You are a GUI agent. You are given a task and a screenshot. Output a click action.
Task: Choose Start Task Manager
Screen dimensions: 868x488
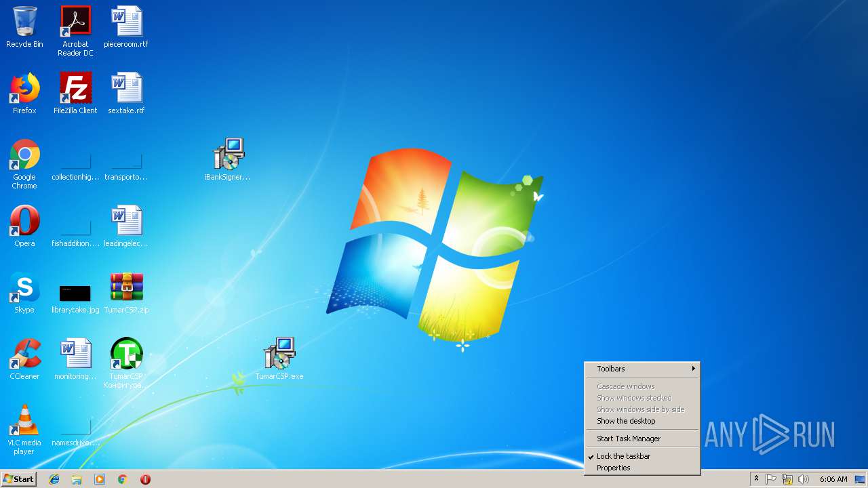click(x=642, y=439)
